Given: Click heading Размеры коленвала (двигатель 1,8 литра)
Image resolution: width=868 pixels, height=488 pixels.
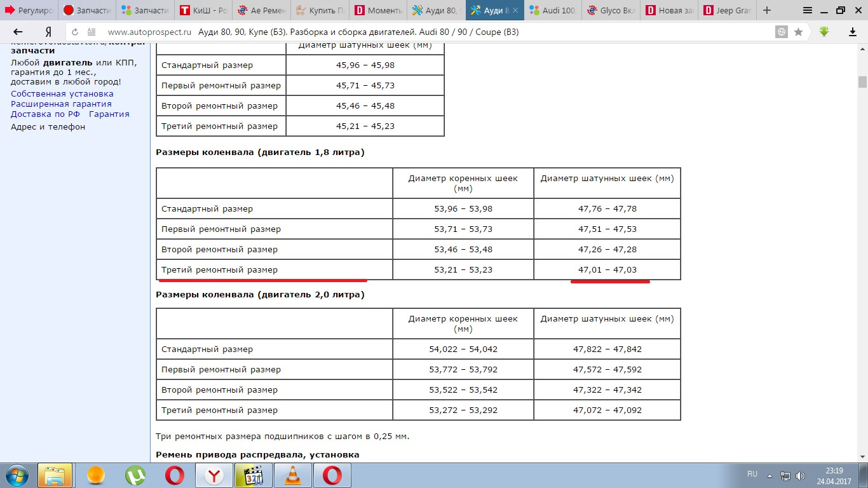Looking at the screenshot, I should pyautogui.click(x=260, y=152).
